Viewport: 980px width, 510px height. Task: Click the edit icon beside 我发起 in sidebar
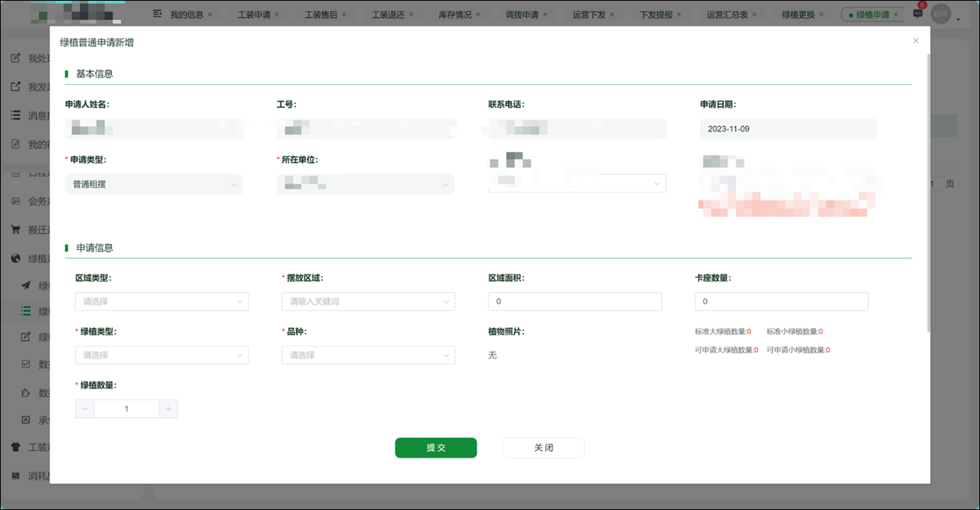click(x=17, y=86)
